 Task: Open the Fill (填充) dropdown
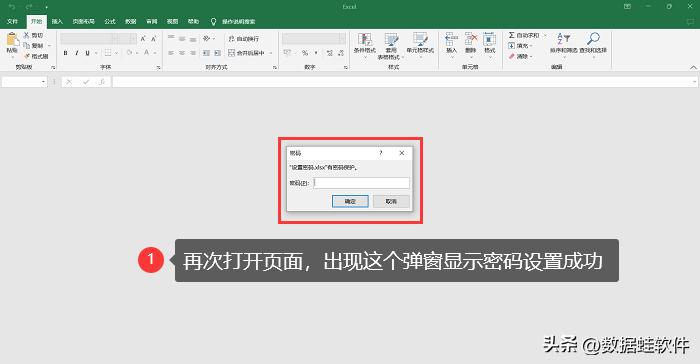tap(520, 46)
